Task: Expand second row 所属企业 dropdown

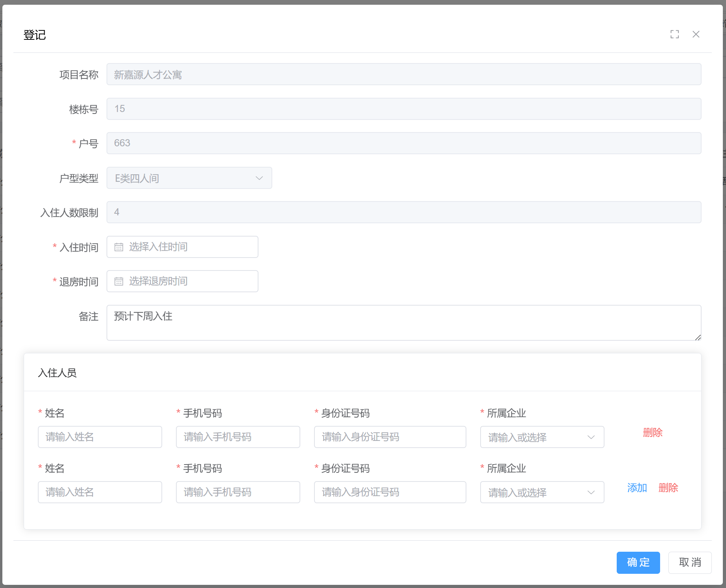Action: coord(542,492)
